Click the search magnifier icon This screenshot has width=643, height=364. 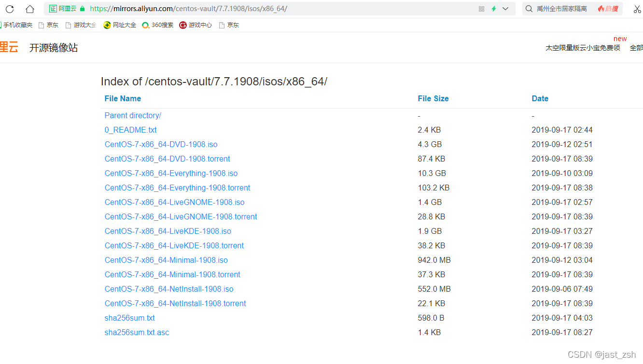click(x=529, y=9)
